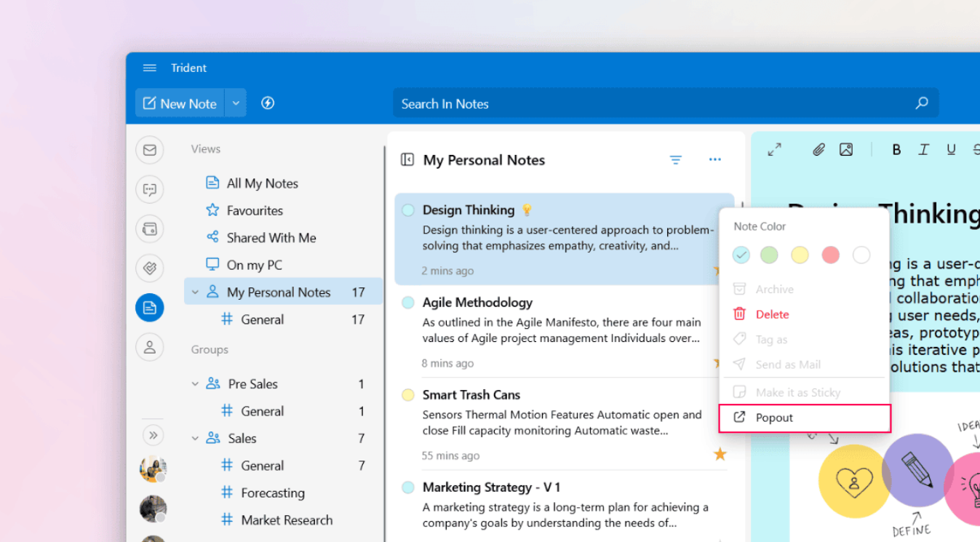The image size is (980, 542).
Task: Click the lightning quick action icon
Action: tap(268, 103)
